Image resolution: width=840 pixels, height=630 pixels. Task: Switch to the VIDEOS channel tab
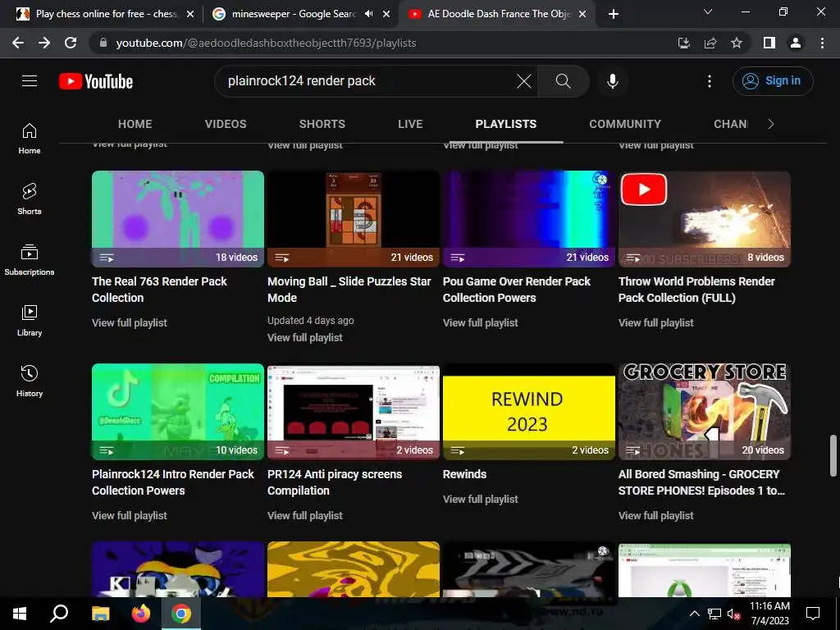pos(226,124)
